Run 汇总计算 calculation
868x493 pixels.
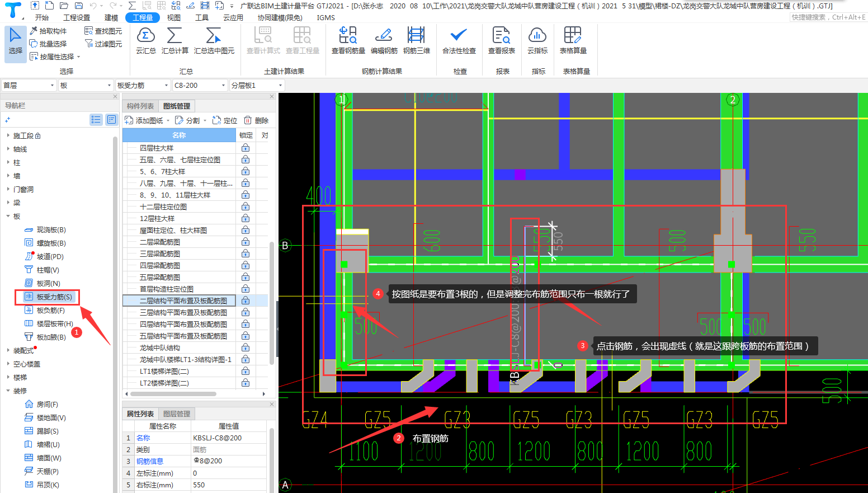coord(174,41)
